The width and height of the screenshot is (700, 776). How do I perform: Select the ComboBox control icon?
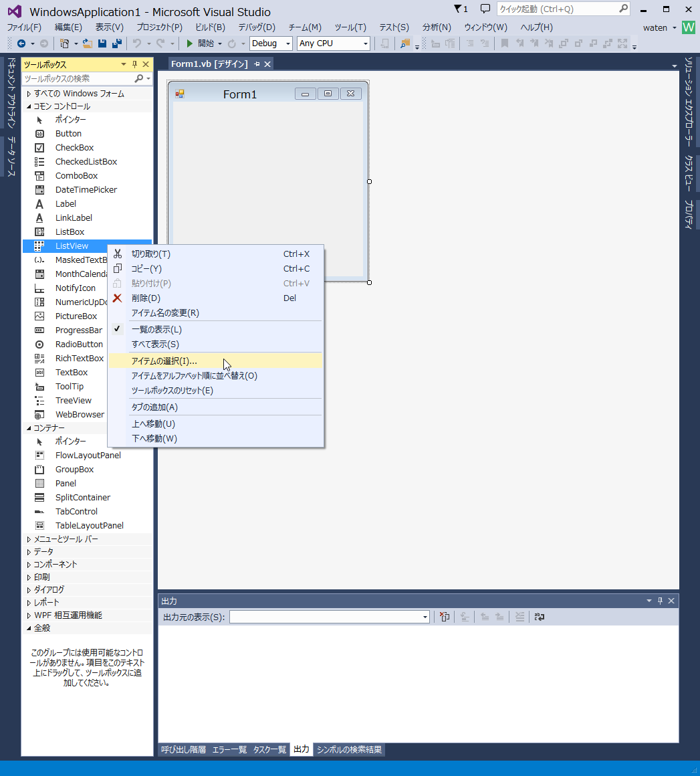point(39,176)
